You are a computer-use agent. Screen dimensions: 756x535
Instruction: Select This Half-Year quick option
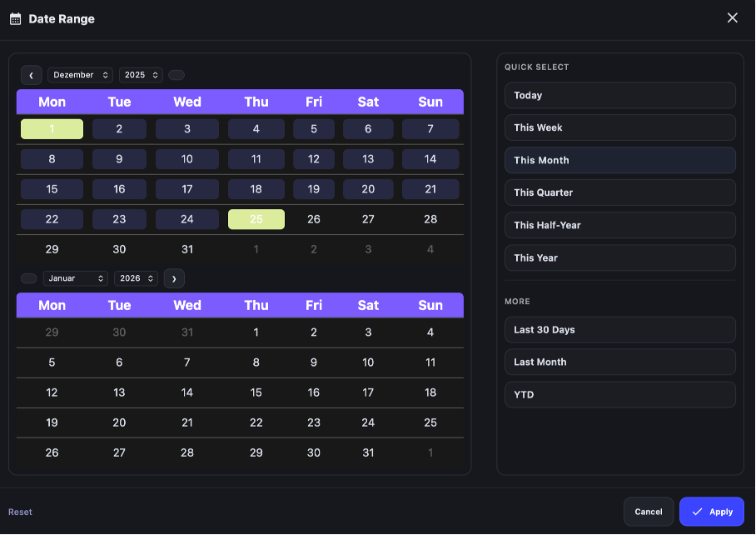click(x=619, y=225)
